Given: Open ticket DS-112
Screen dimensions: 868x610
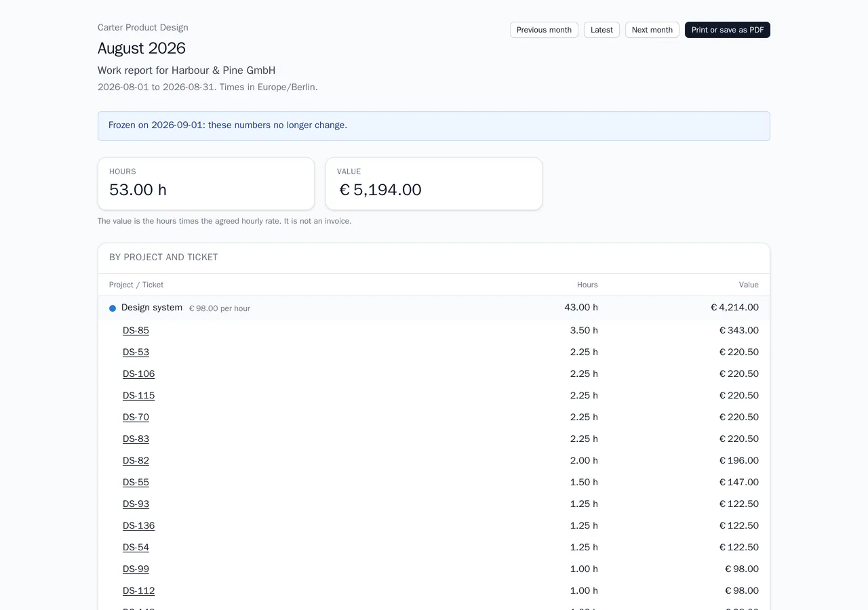Looking at the screenshot, I should [x=138, y=591].
